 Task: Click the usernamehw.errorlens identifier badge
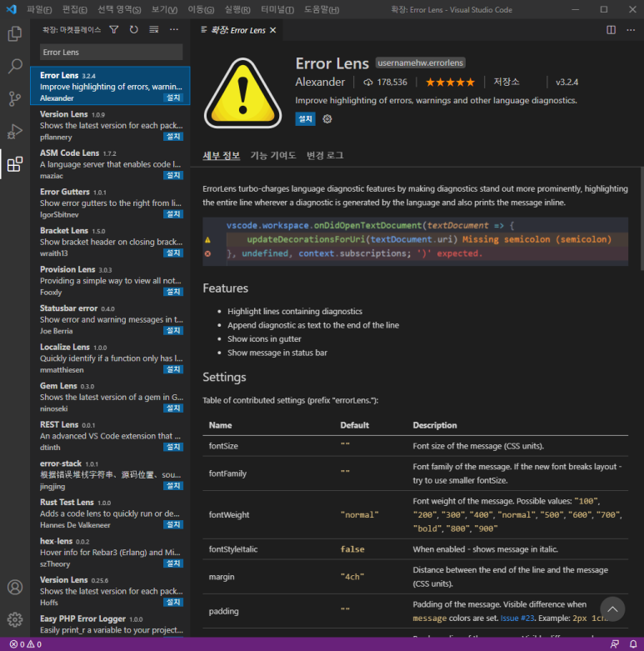coord(421,63)
